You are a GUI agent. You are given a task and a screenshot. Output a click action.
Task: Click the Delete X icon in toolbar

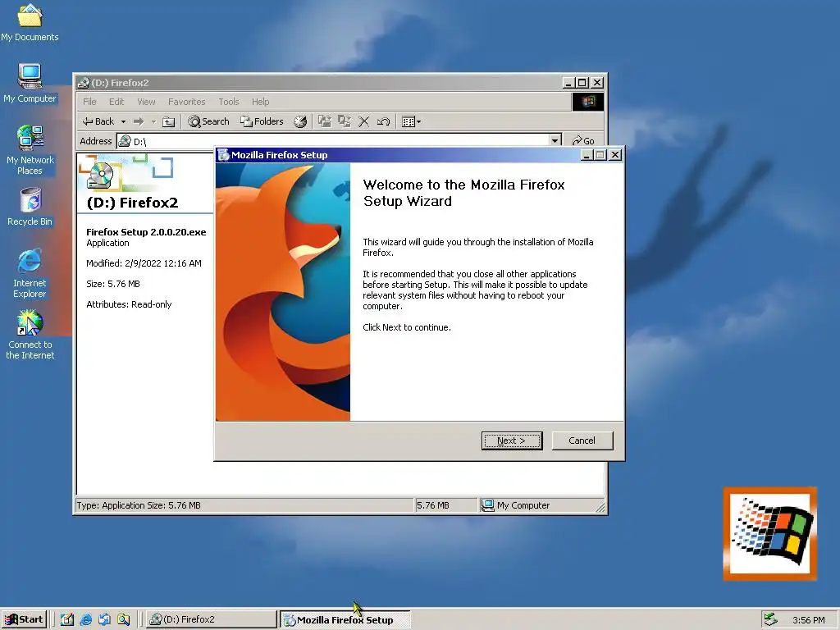363,121
